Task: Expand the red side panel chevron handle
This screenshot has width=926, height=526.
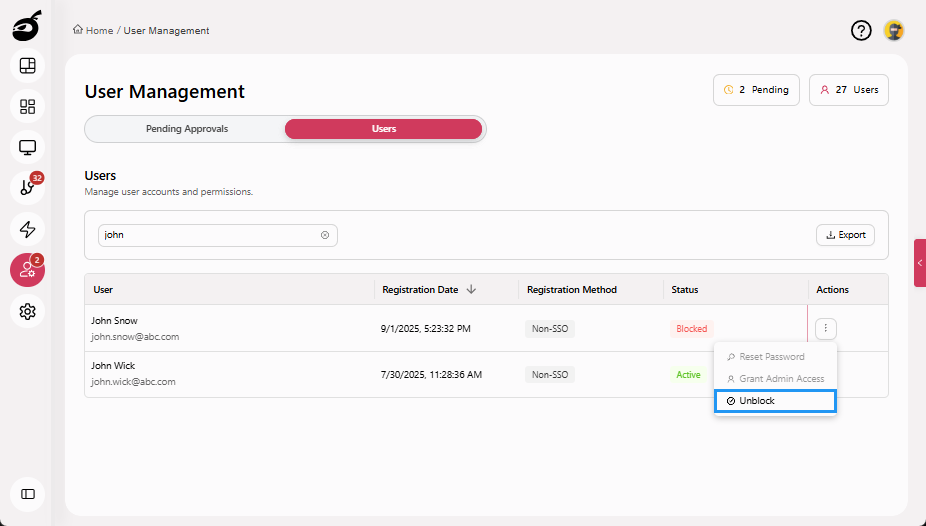Action: 920,263
